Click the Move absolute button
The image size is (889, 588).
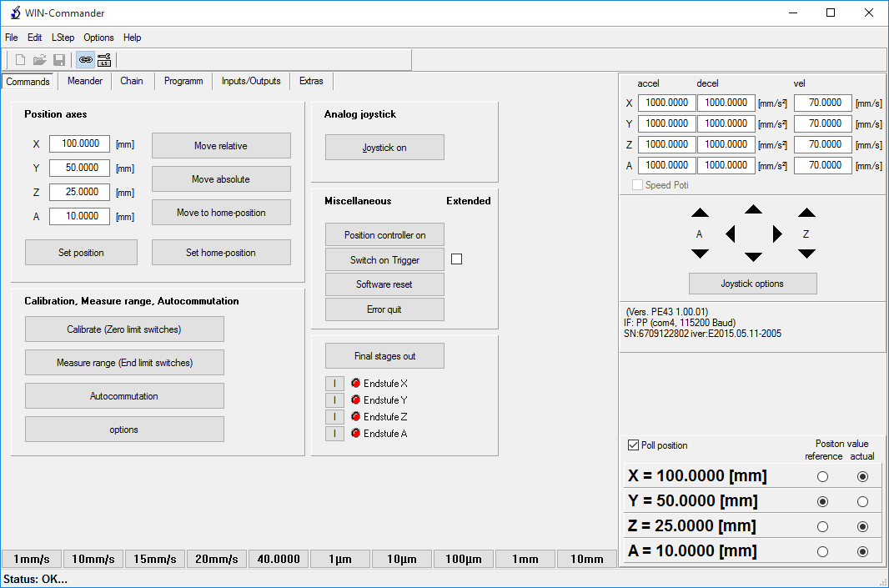tap(221, 179)
